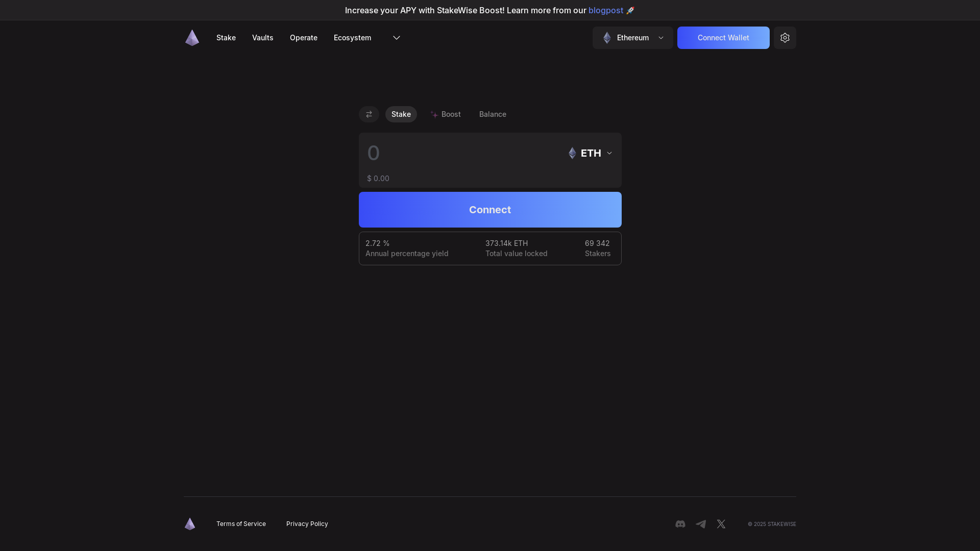
Task: Click the 69 342 Stakers count
Action: point(597,243)
